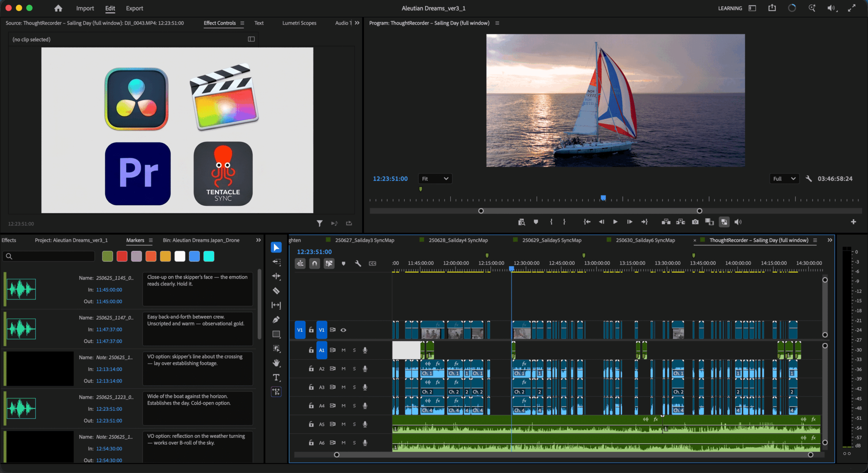The image size is (868, 473).
Task: Step forward one frame
Action: 630,222
